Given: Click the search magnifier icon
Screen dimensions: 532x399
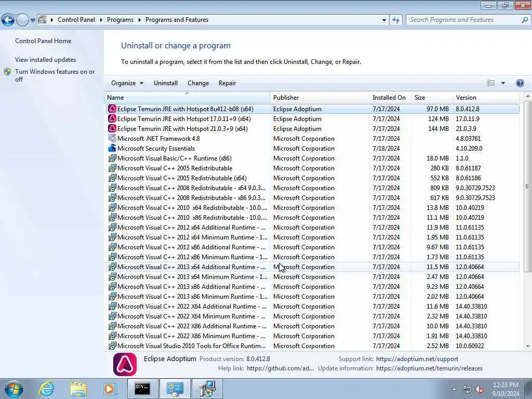Looking at the screenshot, I should [525, 20].
